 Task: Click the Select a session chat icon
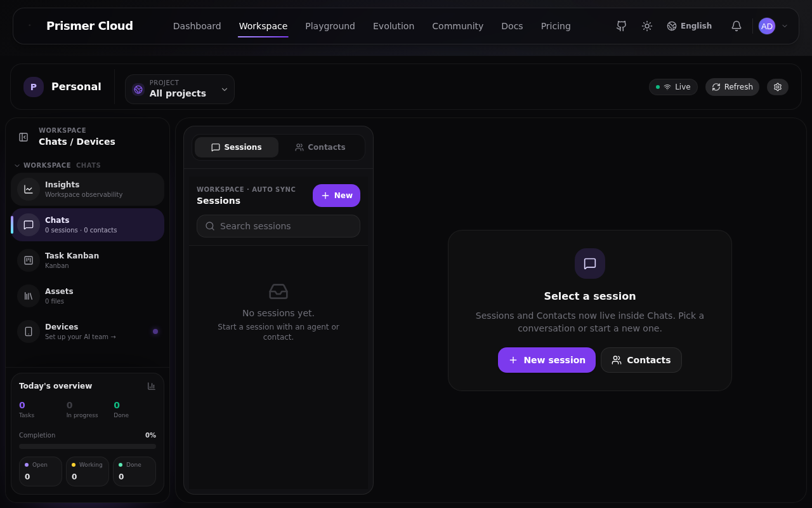click(590, 264)
